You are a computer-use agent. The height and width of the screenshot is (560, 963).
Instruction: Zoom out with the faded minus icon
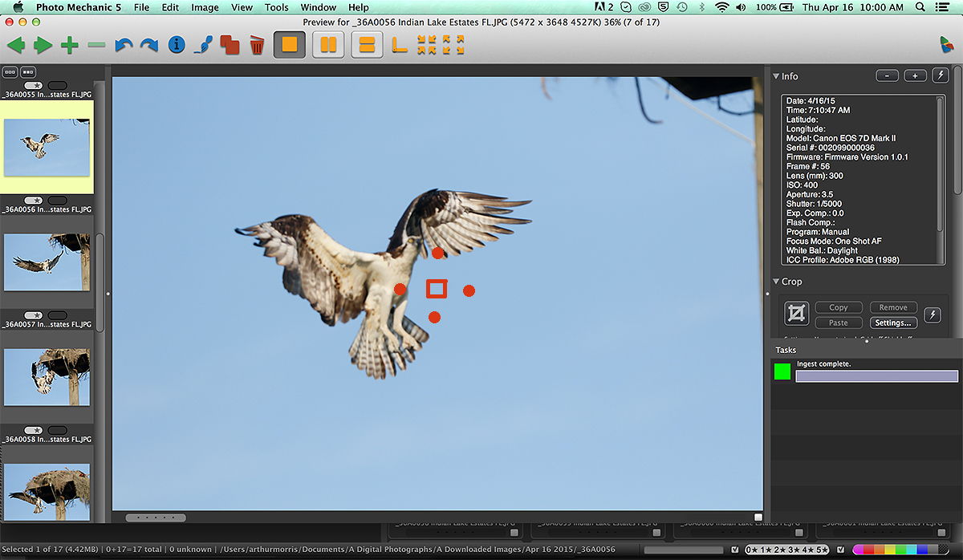[x=96, y=45]
